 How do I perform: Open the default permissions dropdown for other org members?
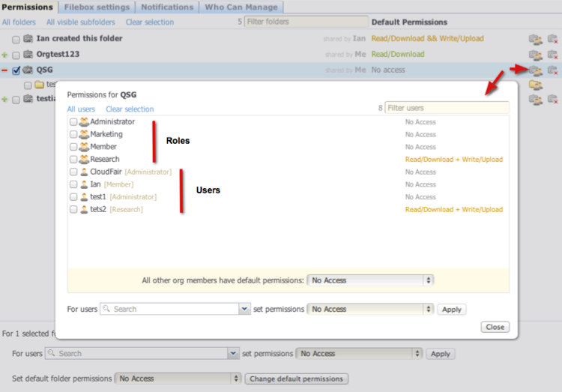[370, 280]
